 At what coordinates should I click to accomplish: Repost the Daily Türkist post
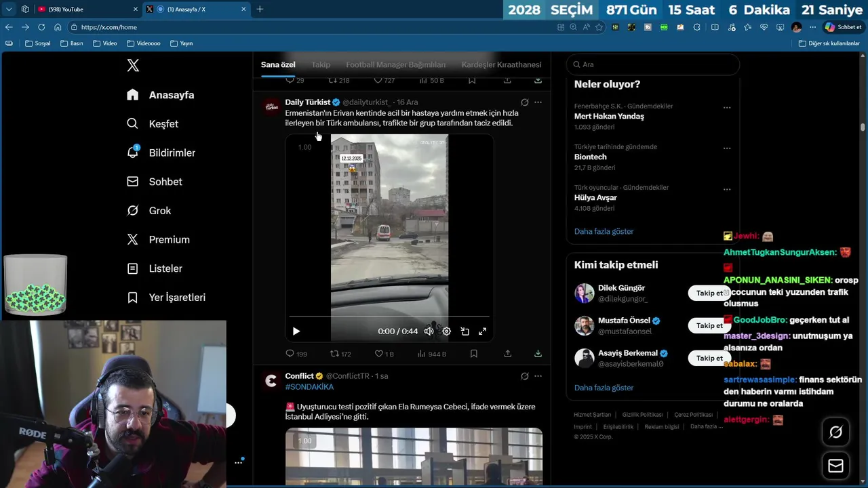click(340, 354)
